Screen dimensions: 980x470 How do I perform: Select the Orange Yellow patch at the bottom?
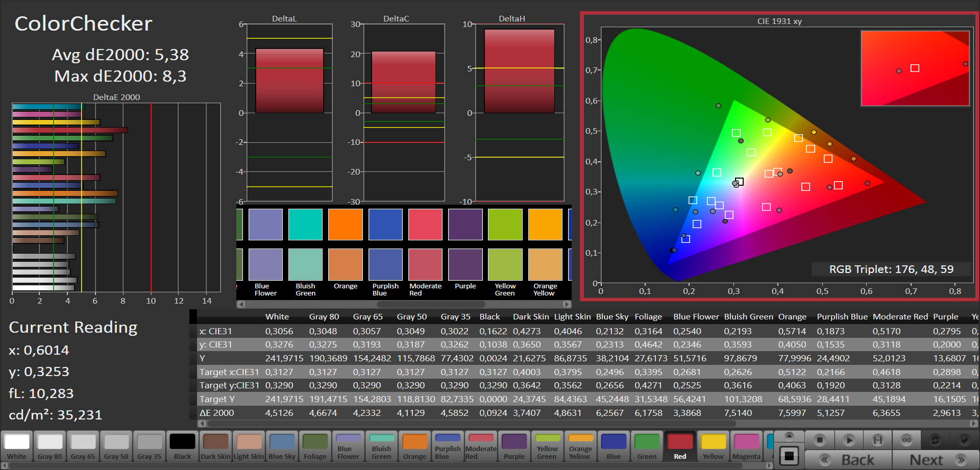click(x=580, y=447)
